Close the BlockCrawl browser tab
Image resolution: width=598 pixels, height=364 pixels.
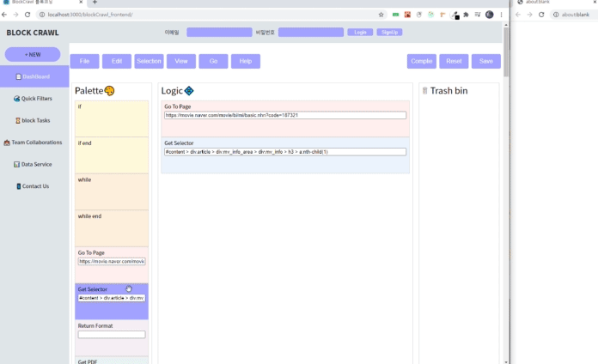tap(81, 3)
